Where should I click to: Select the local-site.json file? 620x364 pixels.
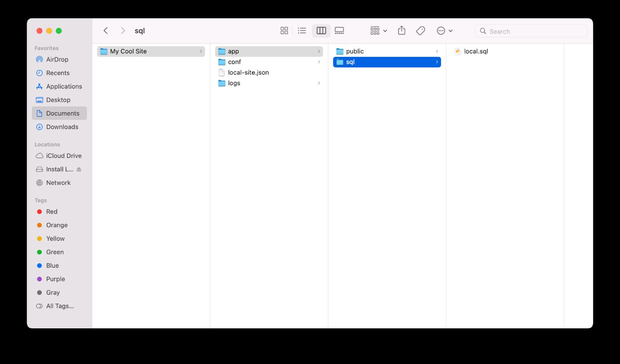point(269,72)
